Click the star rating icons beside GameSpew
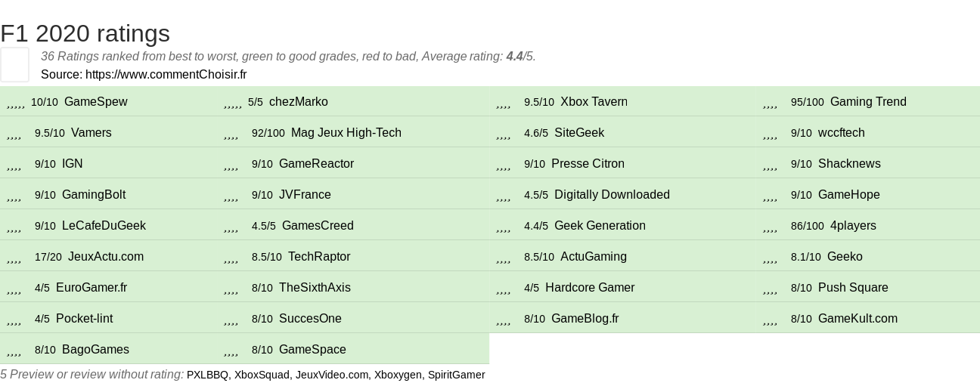Screen dimensions: 980x383 [16, 103]
